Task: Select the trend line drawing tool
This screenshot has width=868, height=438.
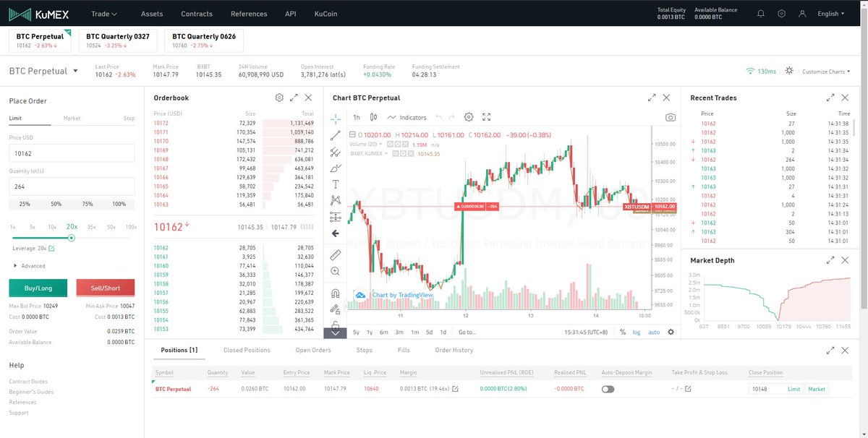Action: tap(335, 135)
